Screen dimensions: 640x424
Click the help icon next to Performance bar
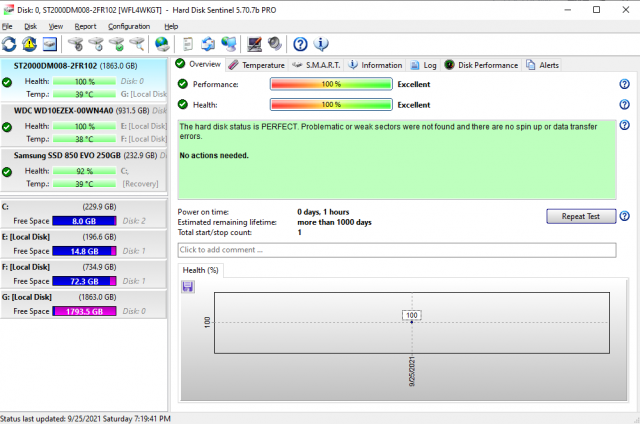click(624, 85)
